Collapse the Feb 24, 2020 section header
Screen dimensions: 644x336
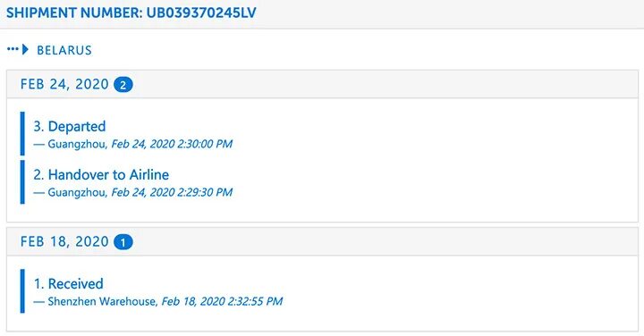coord(322,84)
